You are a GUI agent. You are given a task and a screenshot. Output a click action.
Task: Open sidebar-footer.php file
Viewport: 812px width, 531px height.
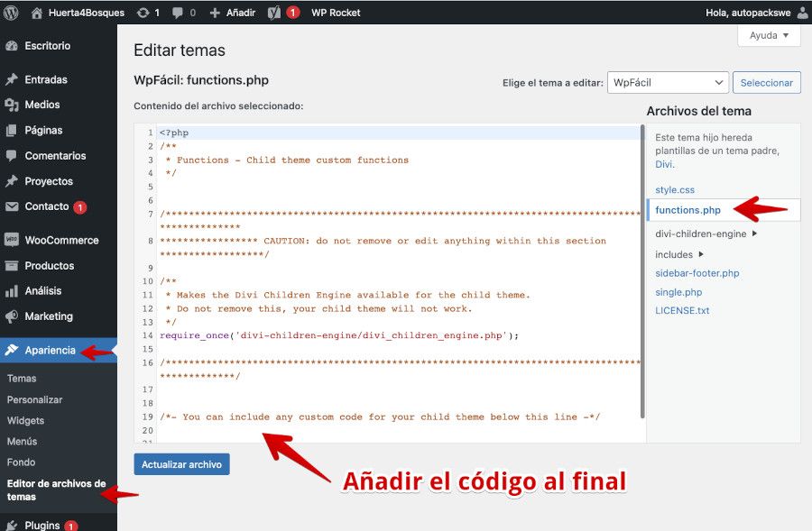[x=697, y=273]
